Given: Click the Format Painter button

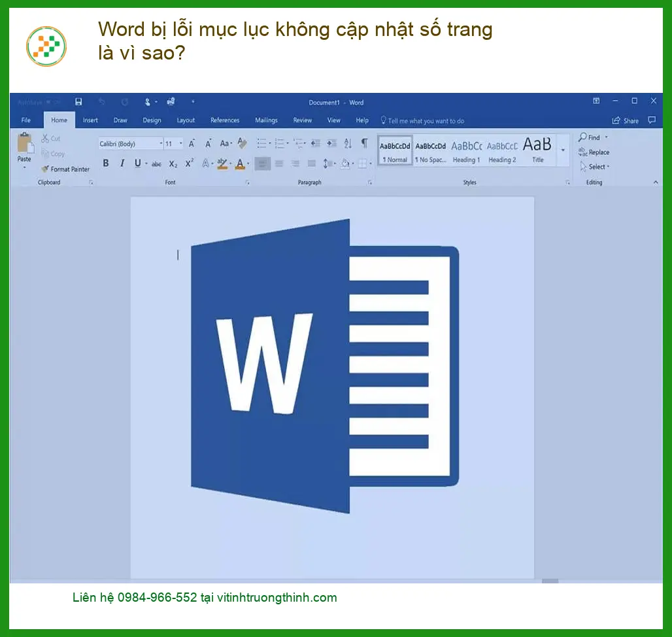Looking at the screenshot, I should click(x=65, y=169).
